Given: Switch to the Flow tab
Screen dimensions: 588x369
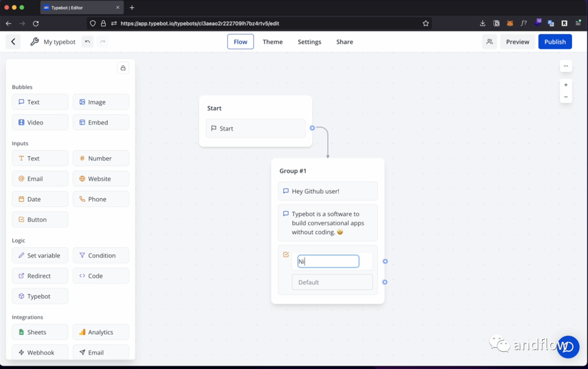Looking at the screenshot, I should 241,41.
